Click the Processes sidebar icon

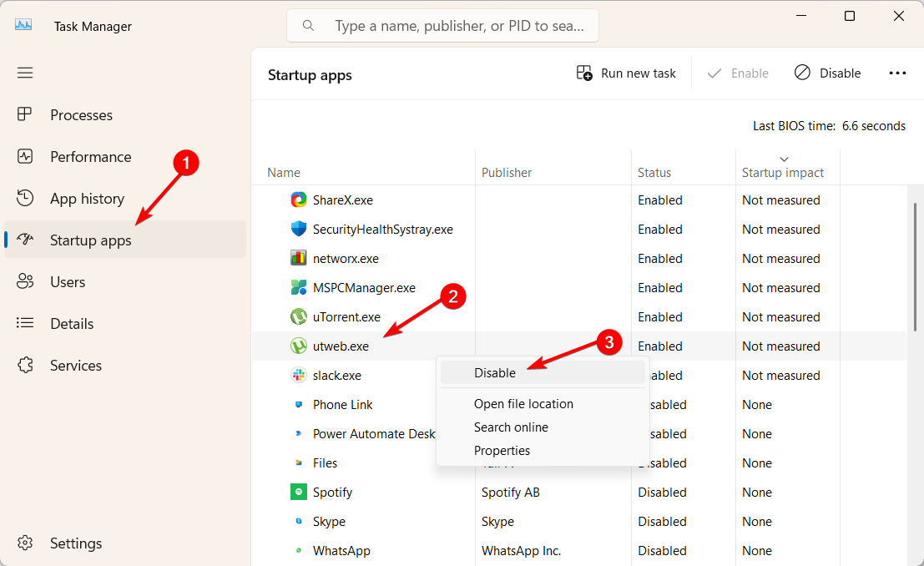tap(25, 114)
